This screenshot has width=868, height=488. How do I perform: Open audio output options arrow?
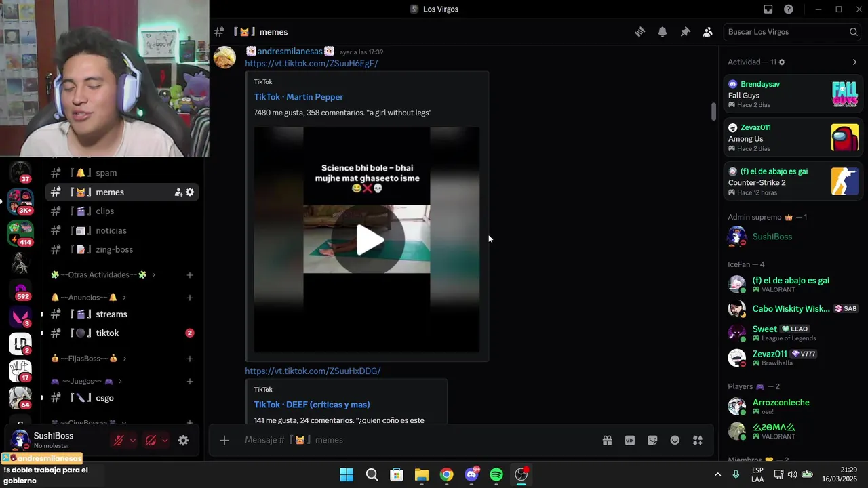(165, 441)
